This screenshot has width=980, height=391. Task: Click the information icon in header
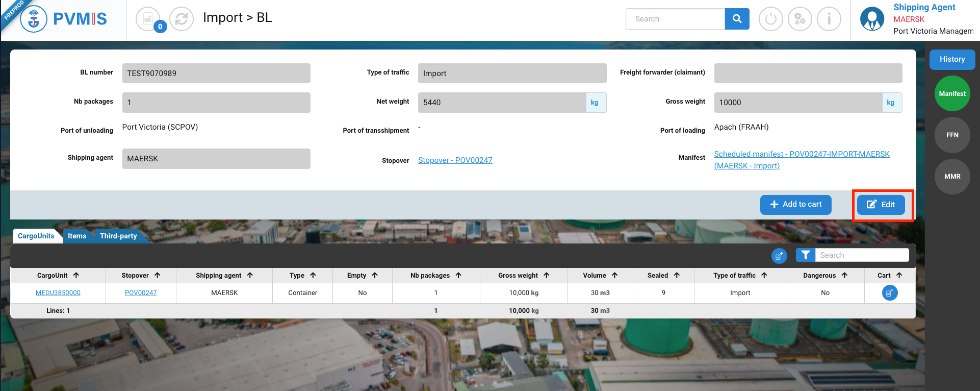pyautogui.click(x=829, y=19)
